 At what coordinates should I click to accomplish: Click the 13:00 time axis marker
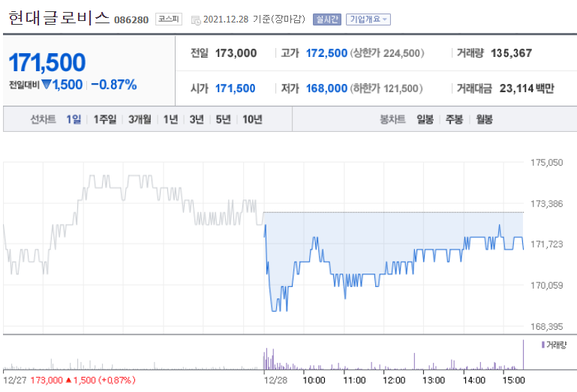click(434, 380)
